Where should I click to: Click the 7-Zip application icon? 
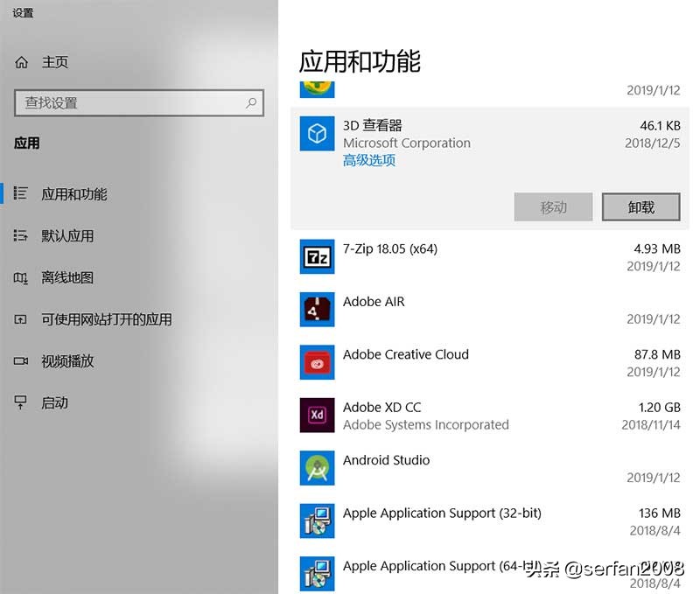coord(316,257)
